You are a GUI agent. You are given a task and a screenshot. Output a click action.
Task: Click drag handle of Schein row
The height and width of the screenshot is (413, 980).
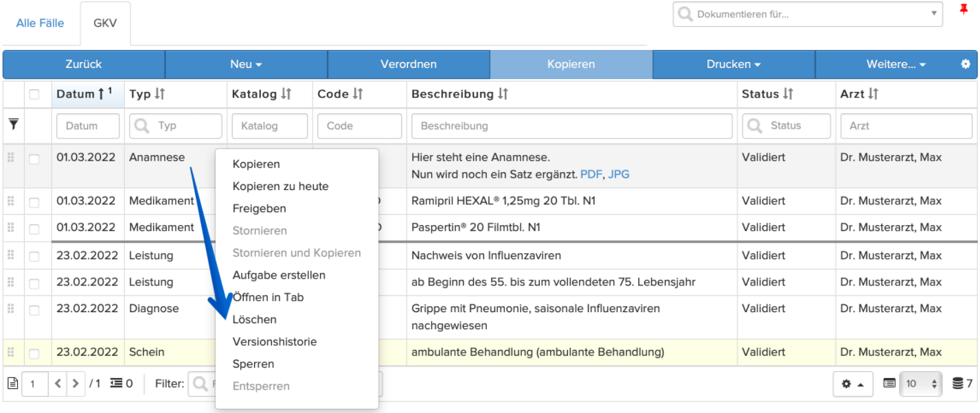pyautogui.click(x=10, y=352)
